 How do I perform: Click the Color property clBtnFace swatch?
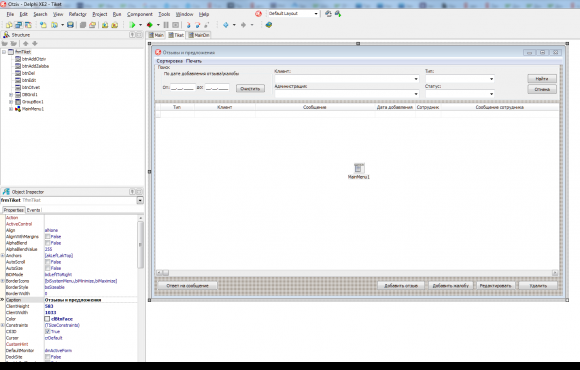click(47, 319)
